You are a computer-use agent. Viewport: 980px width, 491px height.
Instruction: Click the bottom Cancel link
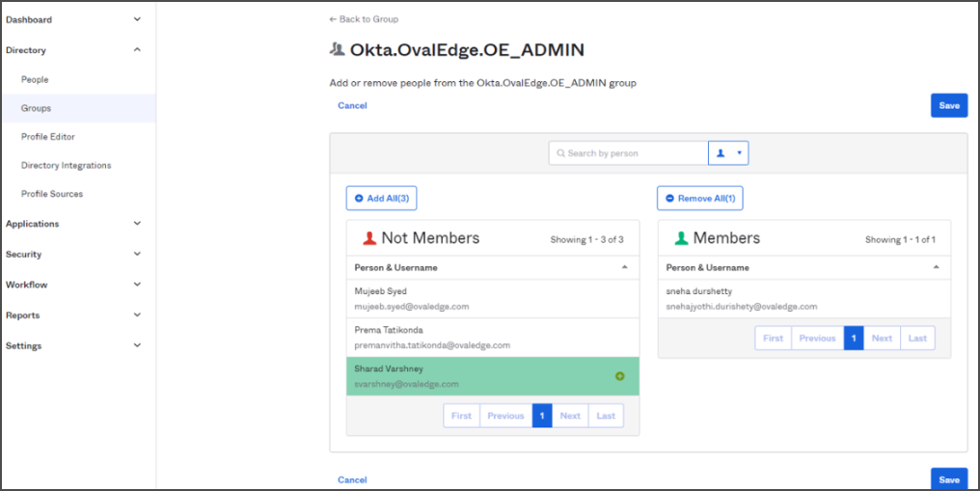click(352, 479)
